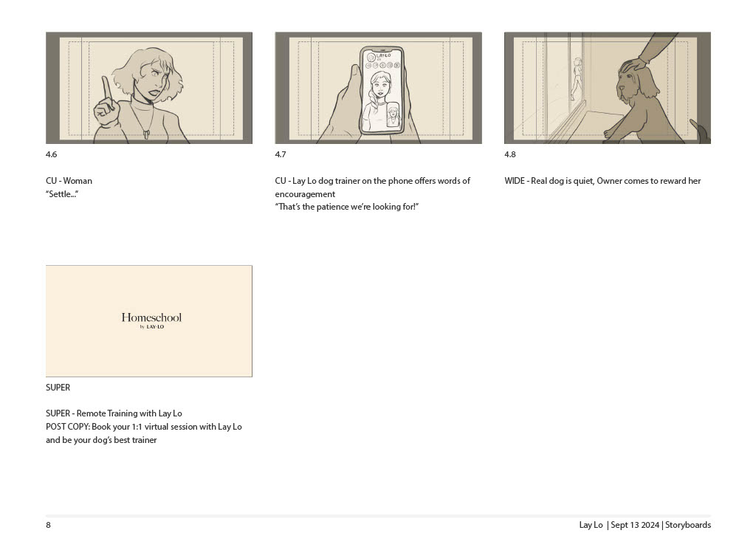Click the "Settle..." dialogue line
Viewport: 756px width, 536px height.
point(62,193)
